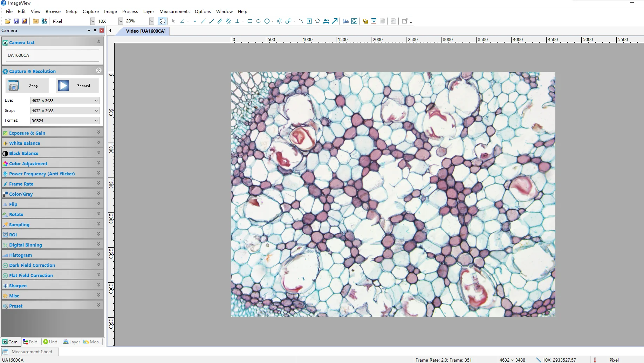Save the image with floppy disk icon

(16, 21)
